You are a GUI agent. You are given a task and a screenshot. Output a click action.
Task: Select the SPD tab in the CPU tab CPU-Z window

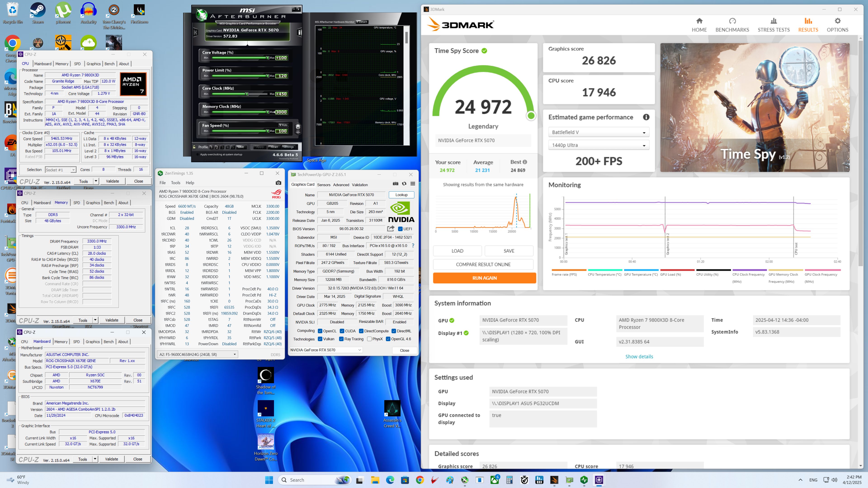coord(77,64)
